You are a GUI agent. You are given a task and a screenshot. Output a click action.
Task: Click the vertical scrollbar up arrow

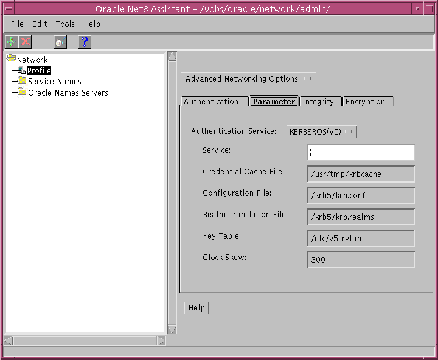click(x=172, y=56)
